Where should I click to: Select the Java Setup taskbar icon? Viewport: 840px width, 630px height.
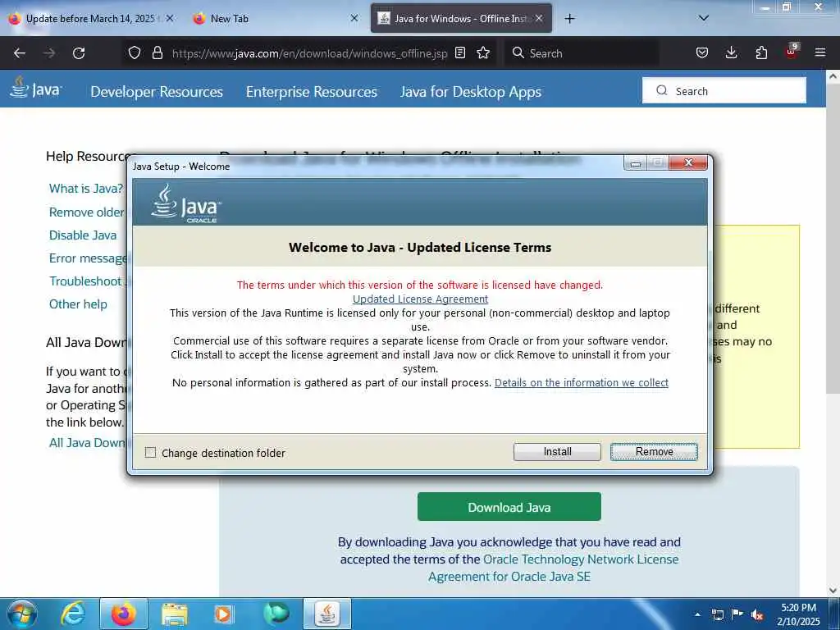[x=327, y=614]
